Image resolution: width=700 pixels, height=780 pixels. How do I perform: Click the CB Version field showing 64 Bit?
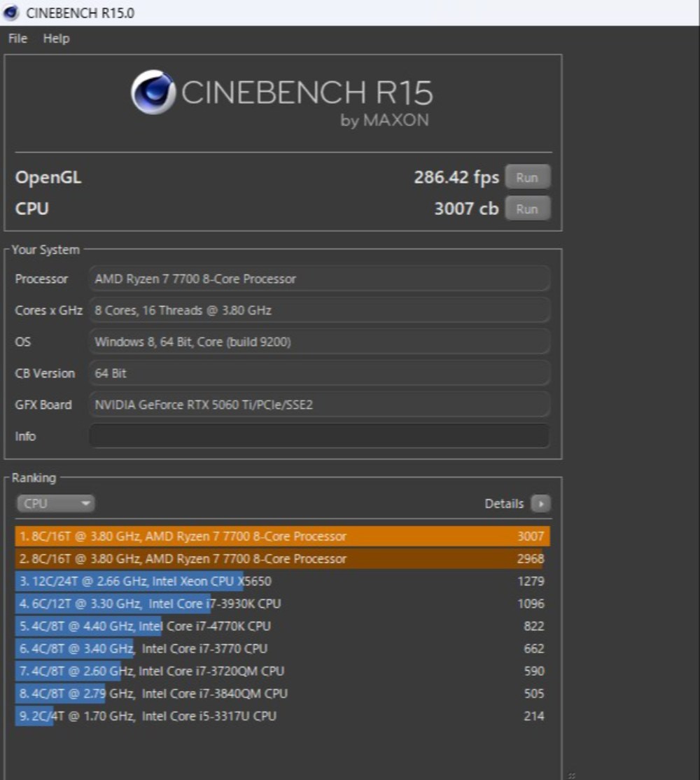(320, 373)
